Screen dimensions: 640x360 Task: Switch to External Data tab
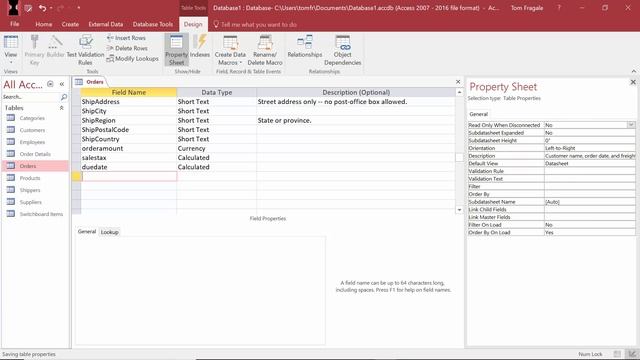(x=106, y=24)
